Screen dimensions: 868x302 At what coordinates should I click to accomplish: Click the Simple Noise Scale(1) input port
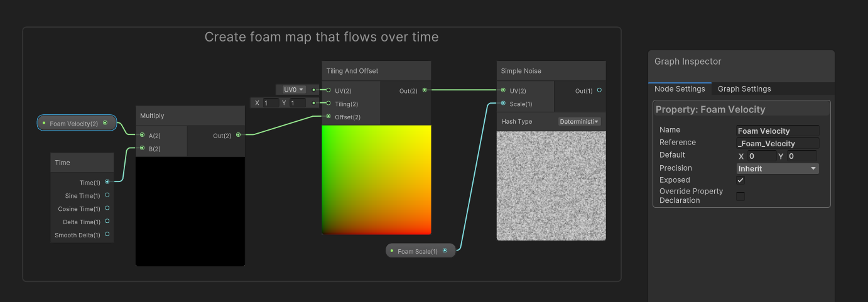504,104
